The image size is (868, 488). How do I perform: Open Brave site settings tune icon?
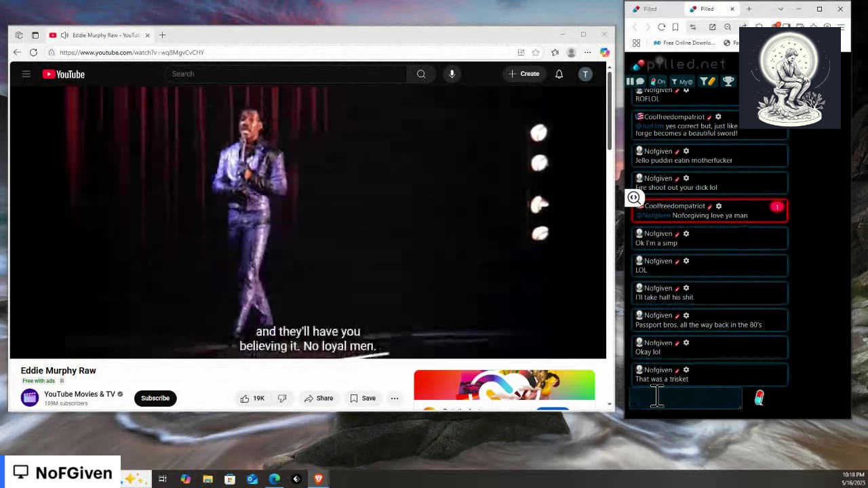[x=692, y=27]
